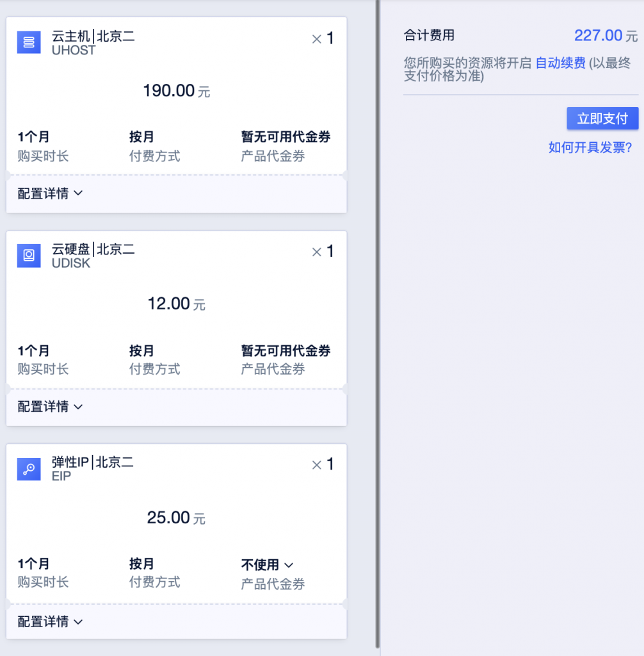644x656 pixels.
Task: Expand 配置详情 in the UHOST card
Action: [50, 193]
